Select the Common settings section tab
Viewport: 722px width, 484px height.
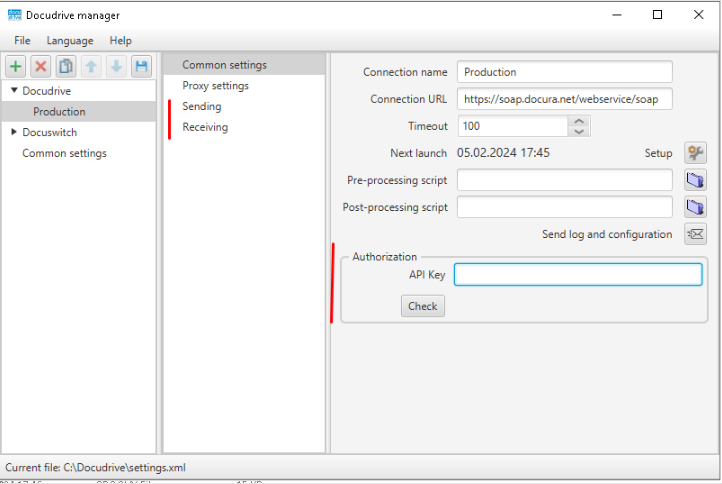(x=244, y=64)
